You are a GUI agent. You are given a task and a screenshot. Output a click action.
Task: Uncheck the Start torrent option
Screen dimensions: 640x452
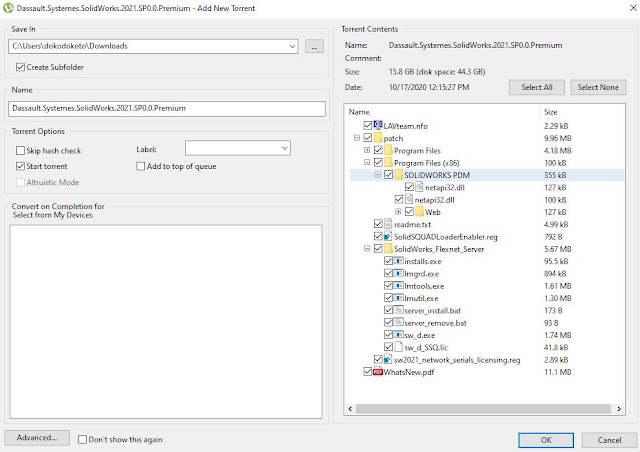(20, 166)
